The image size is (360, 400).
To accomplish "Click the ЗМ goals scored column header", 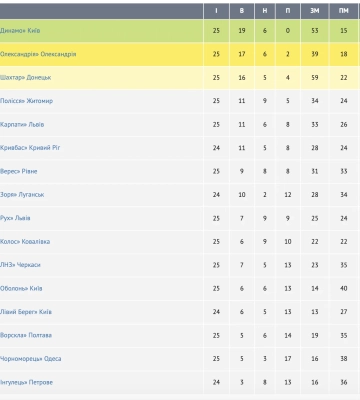I will [x=315, y=11].
